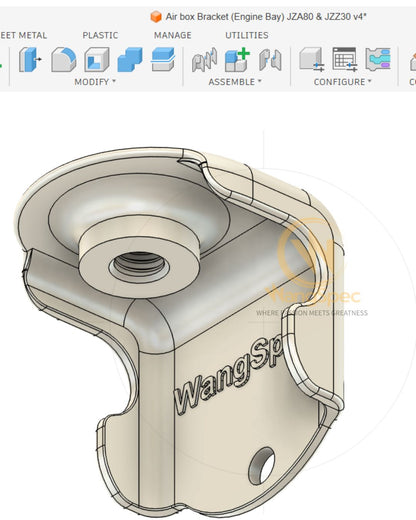Click the embossed WangSp text on model

point(229,374)
